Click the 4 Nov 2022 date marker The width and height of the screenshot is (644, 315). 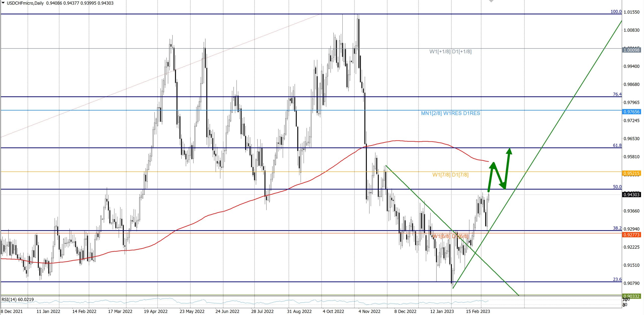(x=369, y=311)
